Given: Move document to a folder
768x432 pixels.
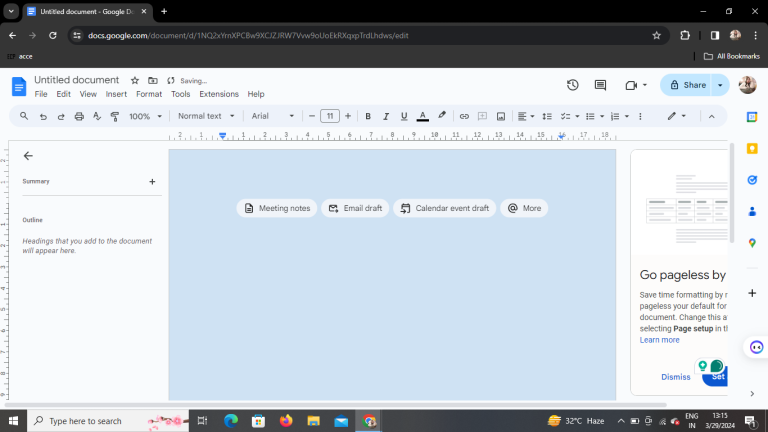Looking at the screenshot, I should (x=153, y=80).
